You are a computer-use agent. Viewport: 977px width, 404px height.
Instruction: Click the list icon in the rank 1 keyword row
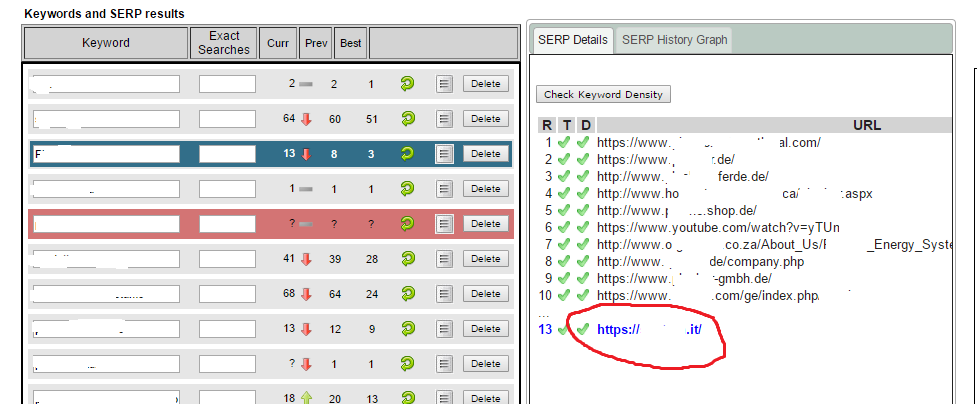(445, 189)
